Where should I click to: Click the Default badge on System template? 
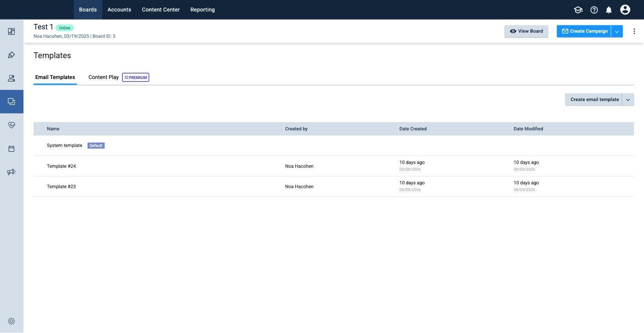pyautogui.click(x=96, y=146)
